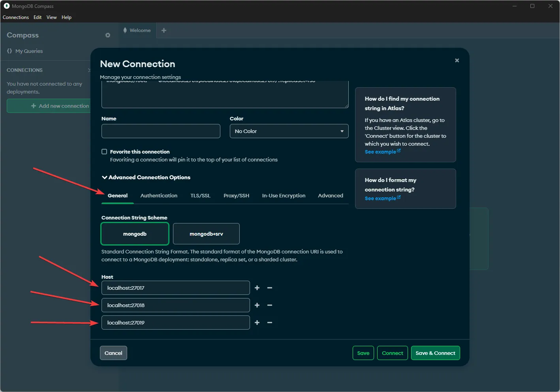Close the New Connection dialog with the X
This screenshot has height=392, width=560.
coord(457,60)
